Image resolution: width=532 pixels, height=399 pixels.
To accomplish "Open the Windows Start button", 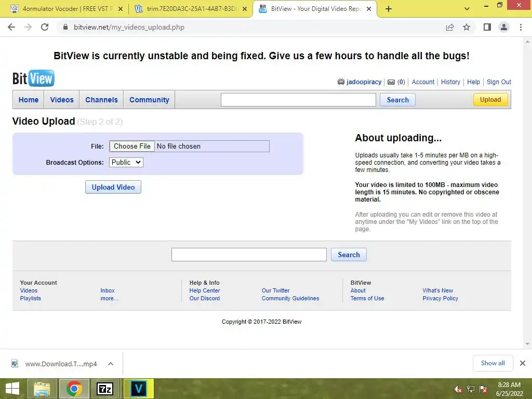I will (12, 389).
